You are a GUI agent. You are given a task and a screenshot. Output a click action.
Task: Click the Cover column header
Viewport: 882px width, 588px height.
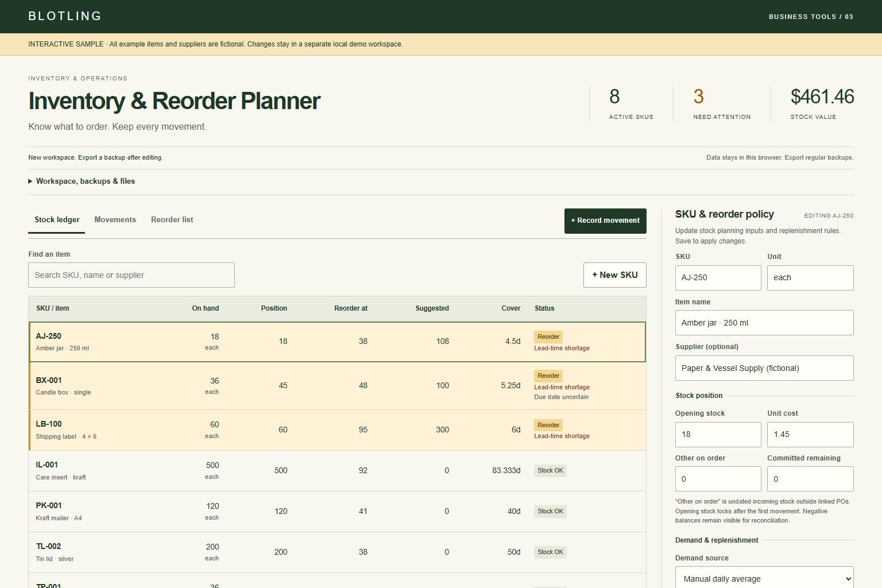[511, 308]
